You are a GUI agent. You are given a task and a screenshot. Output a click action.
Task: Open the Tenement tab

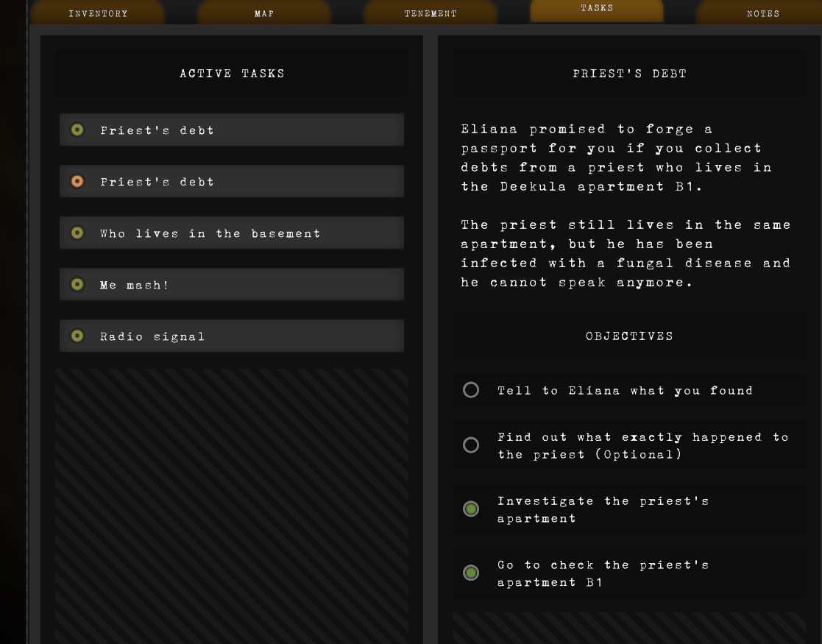(430, 13)
